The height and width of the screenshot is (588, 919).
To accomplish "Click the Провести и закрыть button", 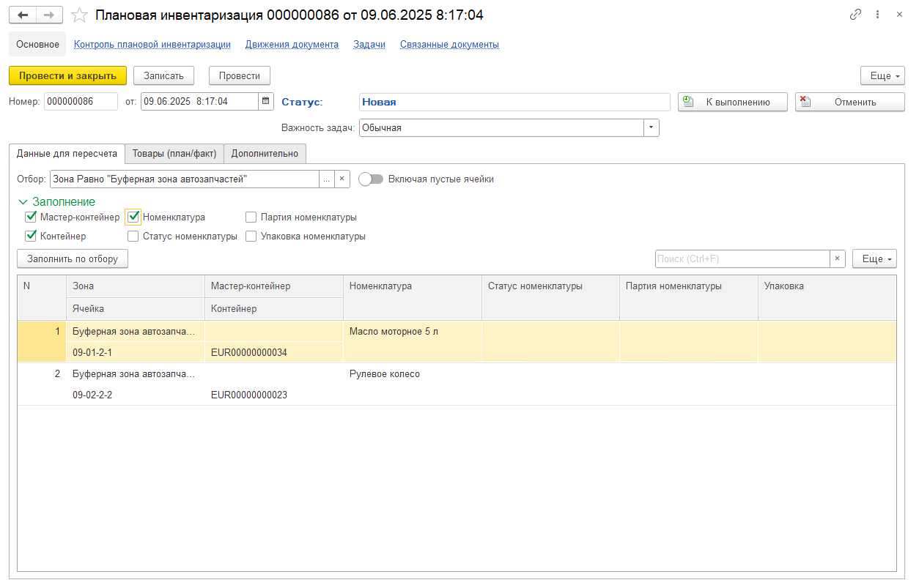I will point(67,75).
